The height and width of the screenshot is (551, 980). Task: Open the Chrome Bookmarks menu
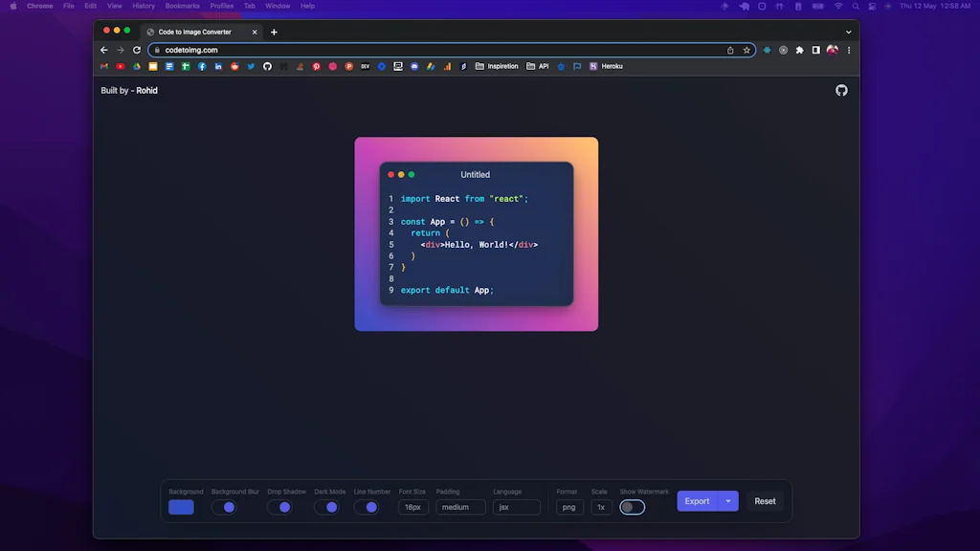click(x=181, y=6)
